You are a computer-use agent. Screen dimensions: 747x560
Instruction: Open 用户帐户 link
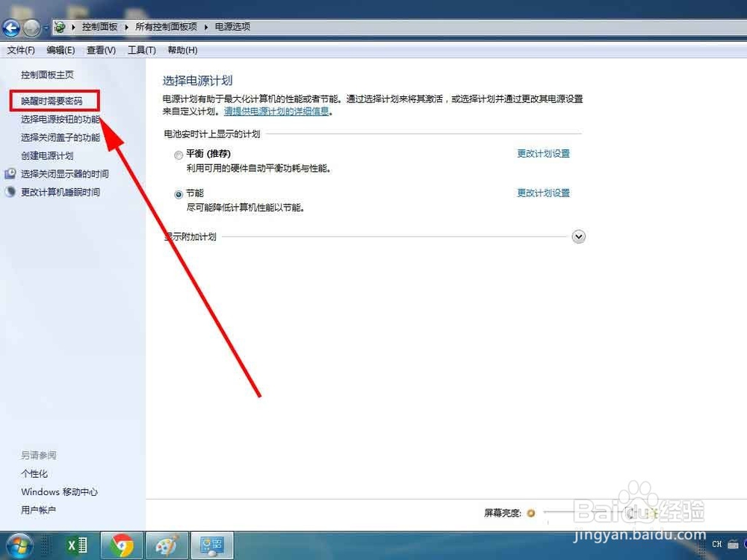point(38,510)
